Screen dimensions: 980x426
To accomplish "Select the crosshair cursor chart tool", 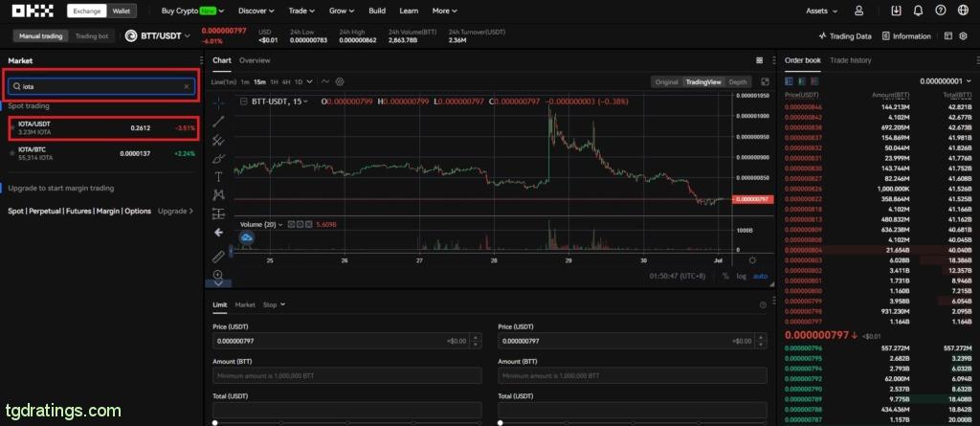I will point(218,102).
